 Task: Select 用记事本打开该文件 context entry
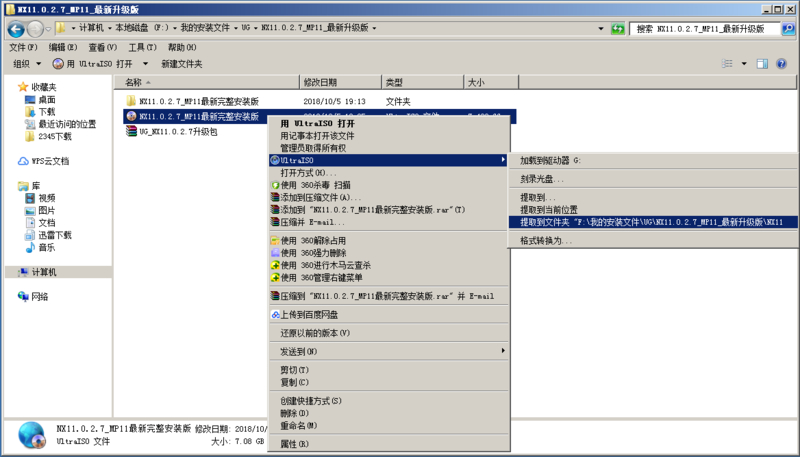(389, 136)
